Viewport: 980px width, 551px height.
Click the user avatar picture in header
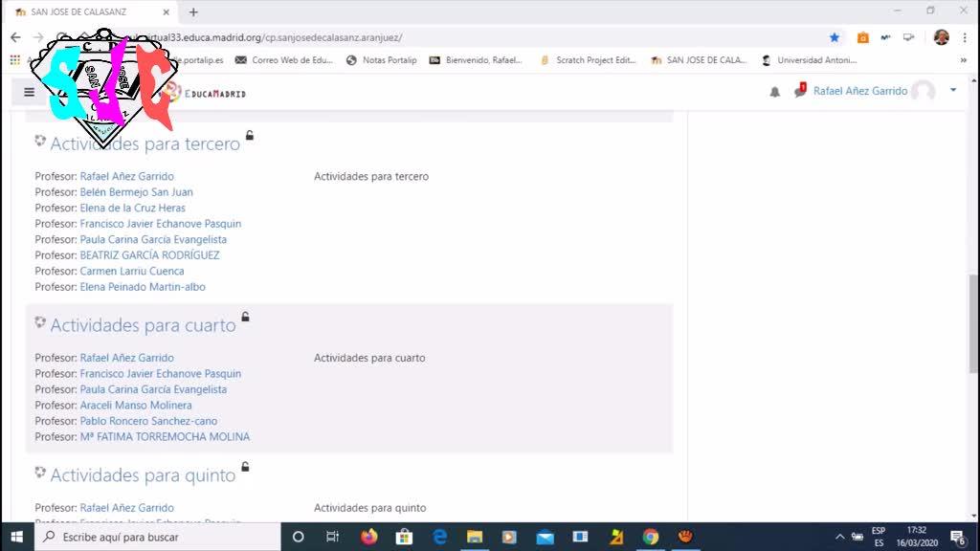point(923,91)
